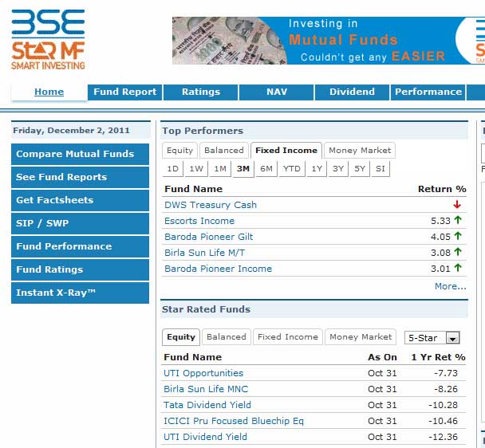Click More... link under Top Performers

coord(451,286)
